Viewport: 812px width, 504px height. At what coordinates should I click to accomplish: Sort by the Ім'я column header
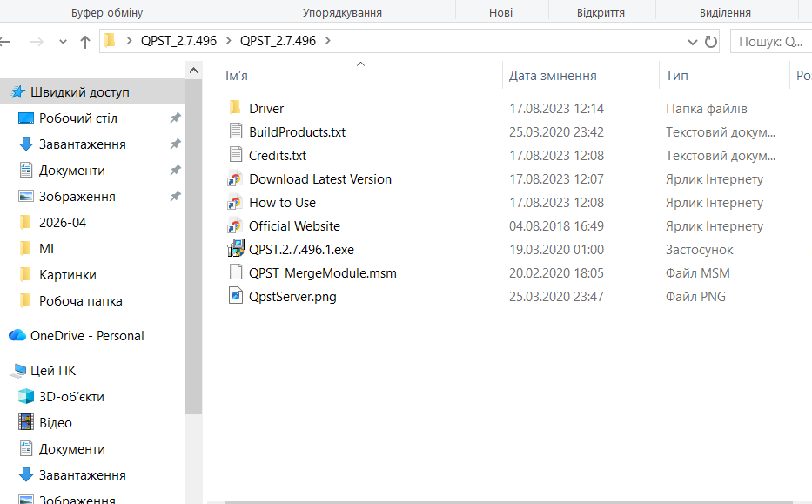pos(237,76)
